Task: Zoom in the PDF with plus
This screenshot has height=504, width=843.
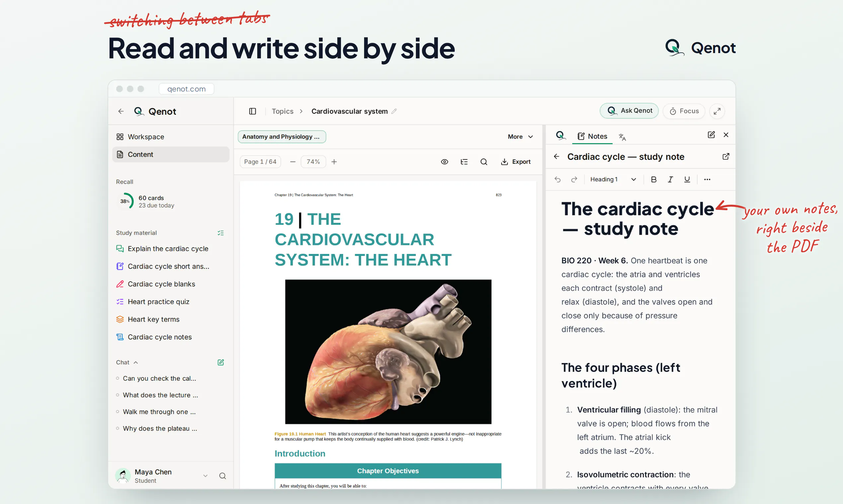Action: [x=334, y=162]
